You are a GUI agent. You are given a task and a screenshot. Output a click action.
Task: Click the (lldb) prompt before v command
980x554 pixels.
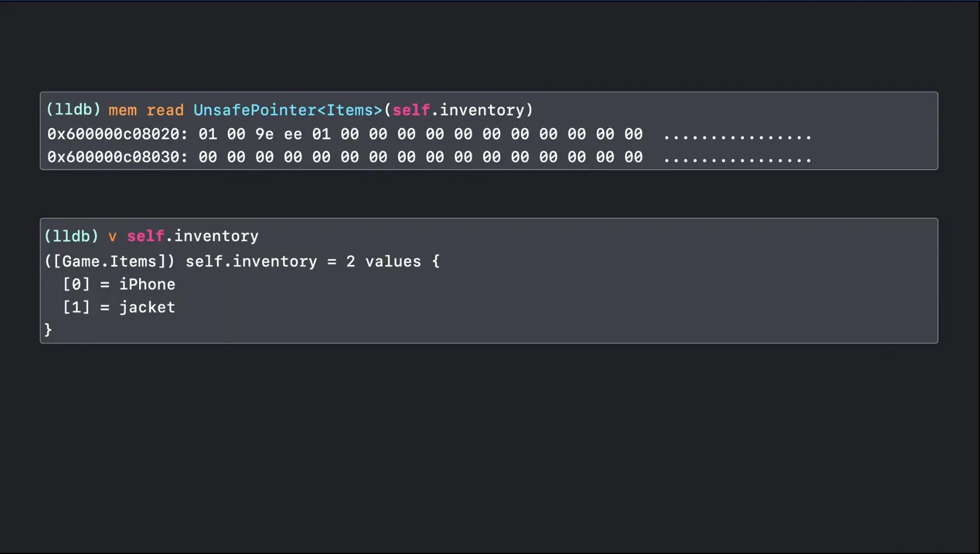[71, 236]
